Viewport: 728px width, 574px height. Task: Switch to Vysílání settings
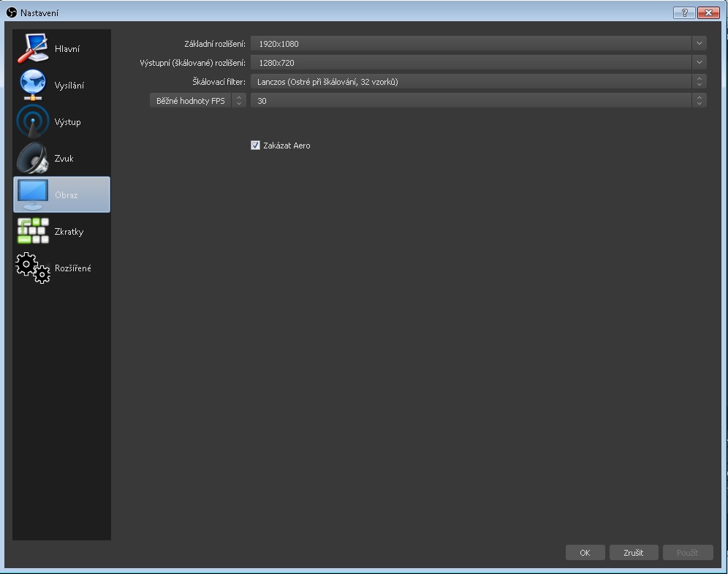tap(61, 85)
